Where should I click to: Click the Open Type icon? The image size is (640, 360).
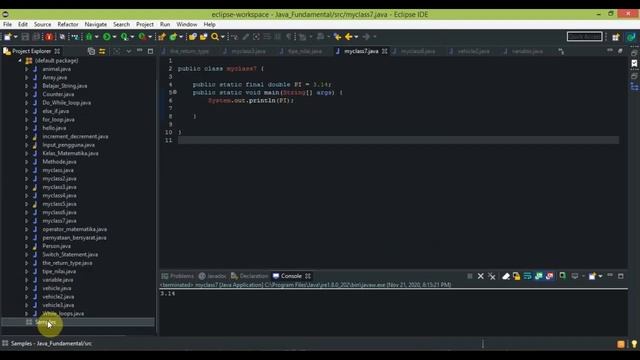coord(193,37)
